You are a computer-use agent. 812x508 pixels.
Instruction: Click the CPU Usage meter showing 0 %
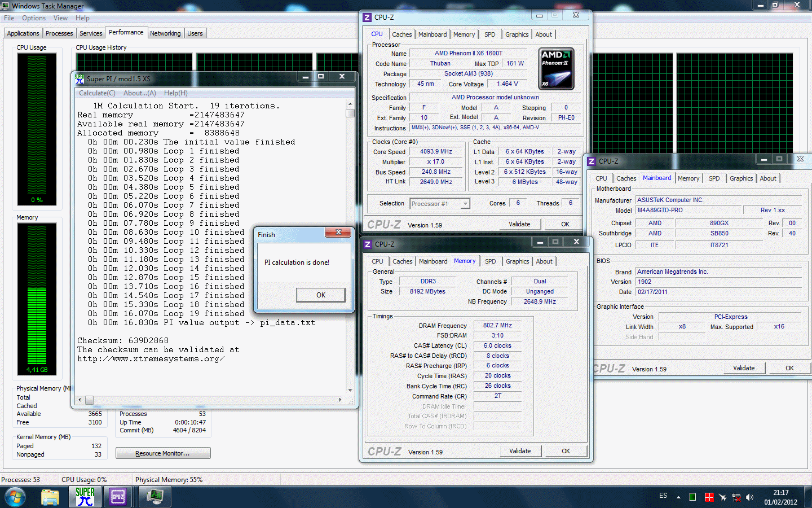37,129
